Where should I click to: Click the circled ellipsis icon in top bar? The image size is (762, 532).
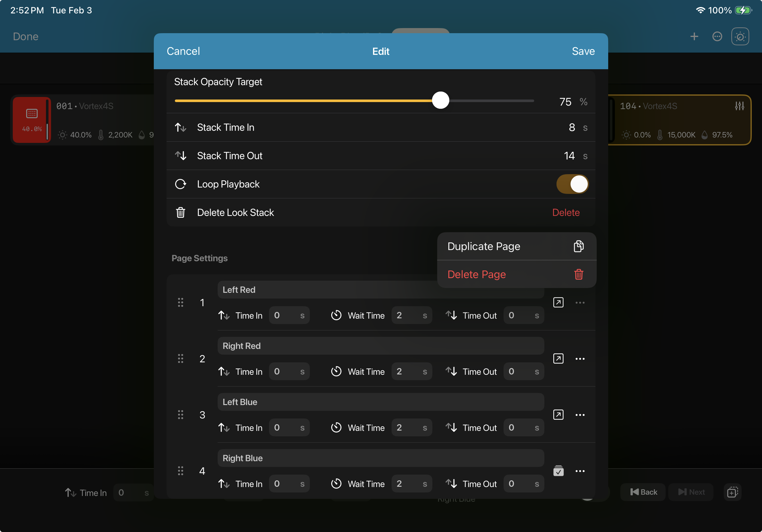coord(717,36)
